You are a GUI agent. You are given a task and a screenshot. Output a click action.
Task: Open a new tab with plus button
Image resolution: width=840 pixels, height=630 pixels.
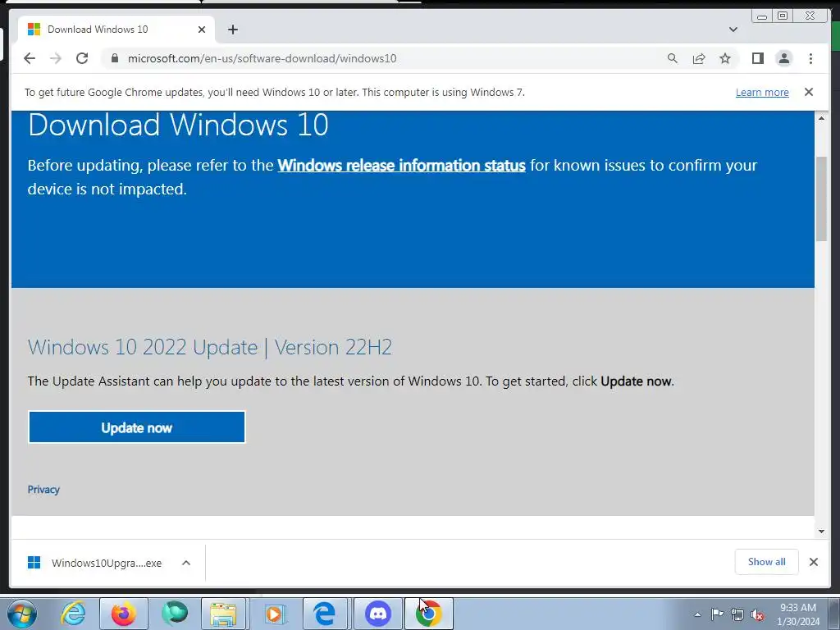[x=232, y=30]
